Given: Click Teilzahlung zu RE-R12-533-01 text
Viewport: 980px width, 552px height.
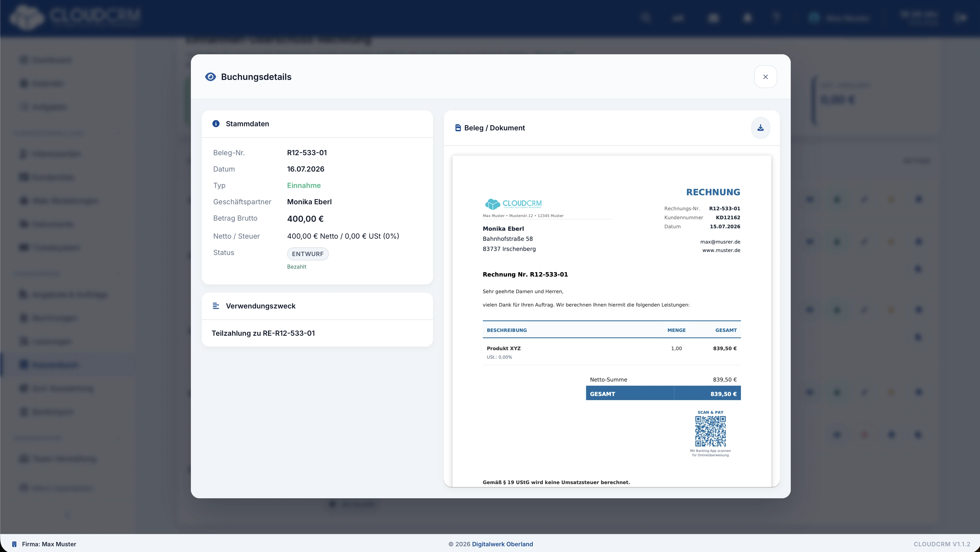Looking at the screenshot, I should [x=263, y=333].
